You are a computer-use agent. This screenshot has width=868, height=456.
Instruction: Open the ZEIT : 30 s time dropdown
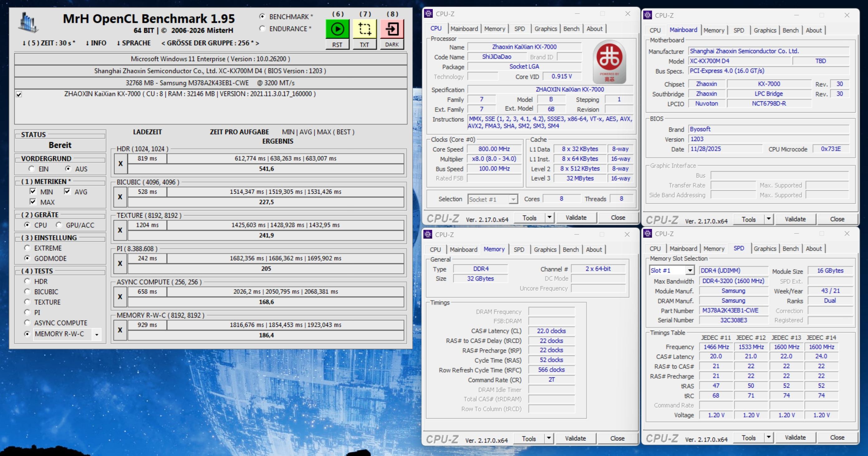point(49,43)
